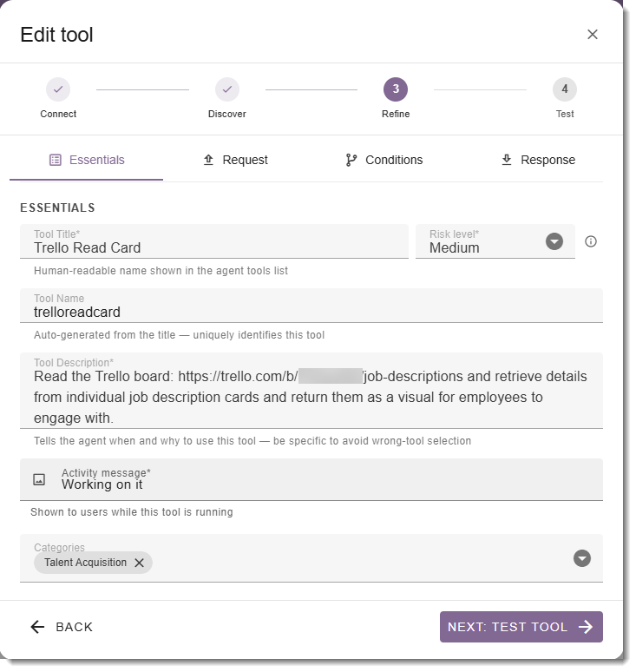Show risk level info icon
The height and width of the screenshot is (672, 636).
point(591,241)
